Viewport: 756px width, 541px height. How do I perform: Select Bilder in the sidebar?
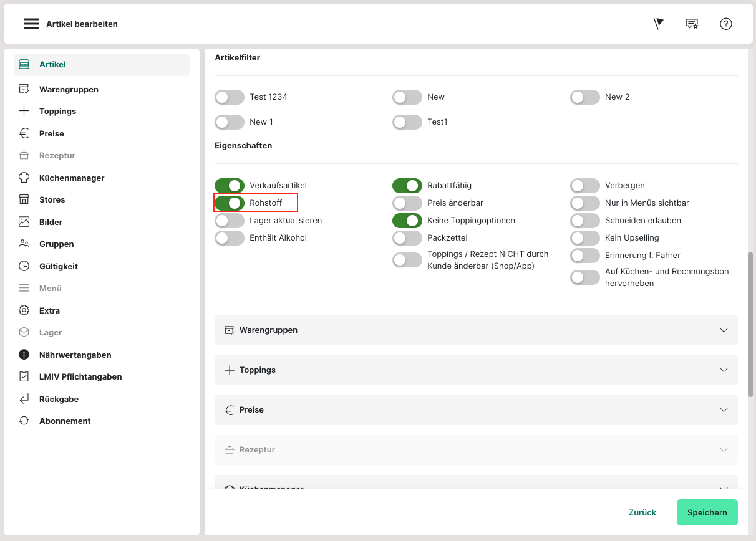coord(51,222)
